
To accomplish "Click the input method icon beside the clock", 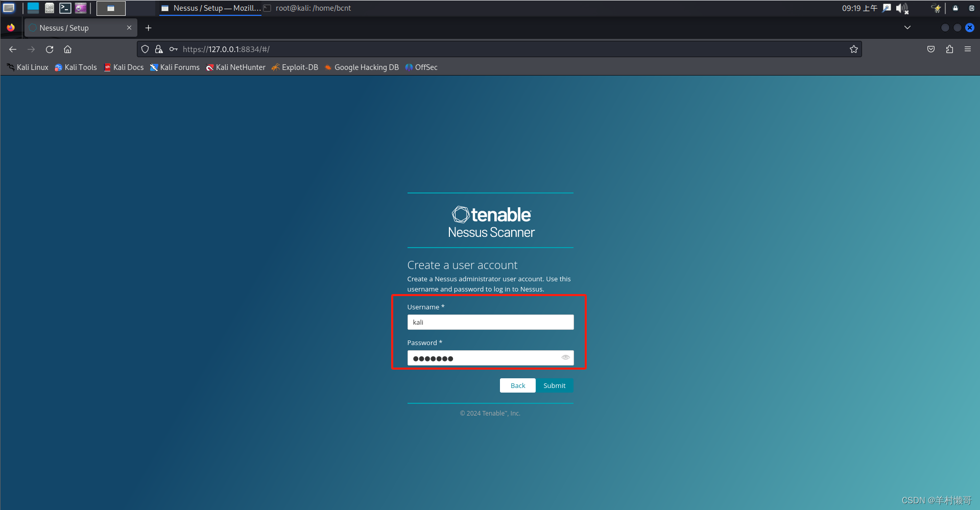I will pos(887,8).
